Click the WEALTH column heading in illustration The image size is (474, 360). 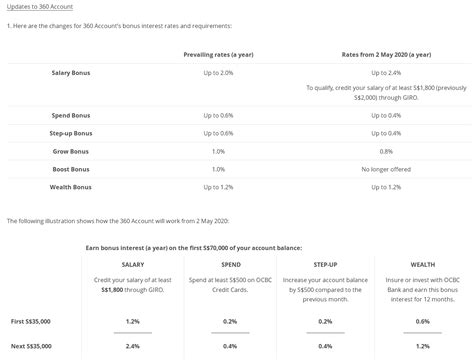point(423,265)
